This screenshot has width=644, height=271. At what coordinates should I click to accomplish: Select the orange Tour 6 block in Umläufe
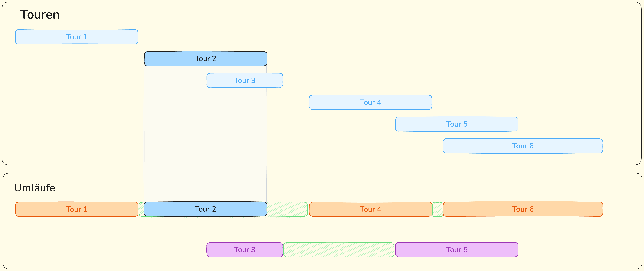click(x=523, y=209)
